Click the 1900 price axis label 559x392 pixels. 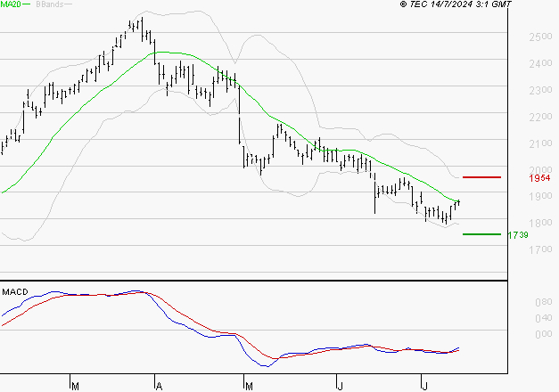pyautogui.click(x=540, y=196)
